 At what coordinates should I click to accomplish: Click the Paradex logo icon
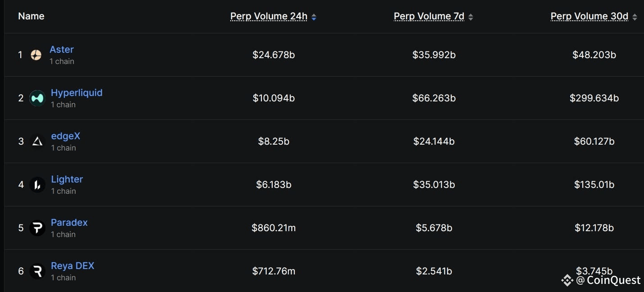[x=37, y=228]
